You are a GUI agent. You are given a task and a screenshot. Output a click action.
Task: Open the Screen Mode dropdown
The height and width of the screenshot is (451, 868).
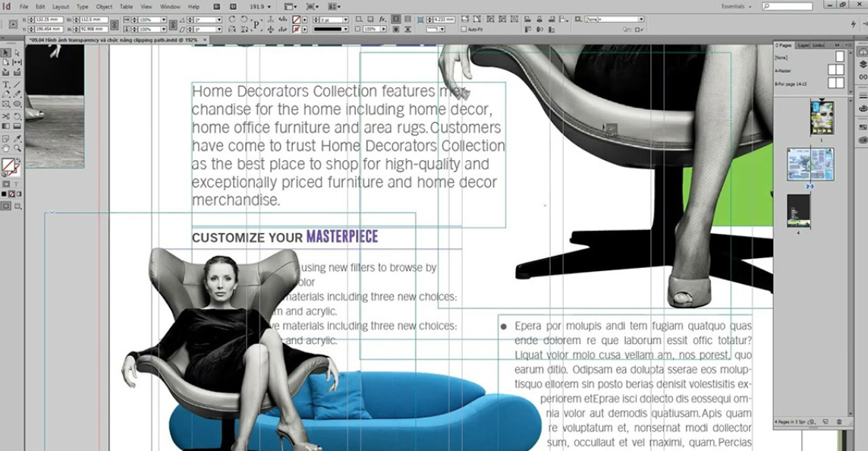[312, 7]
